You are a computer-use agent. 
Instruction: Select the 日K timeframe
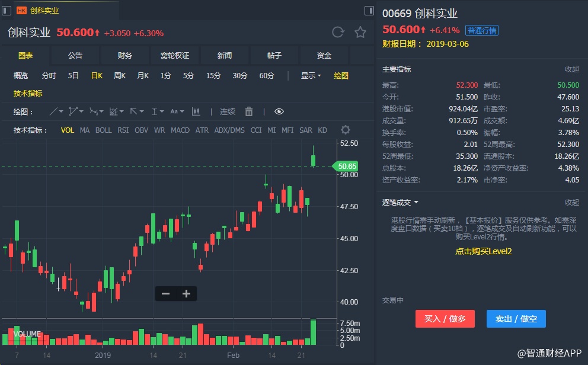pos(97,76)
